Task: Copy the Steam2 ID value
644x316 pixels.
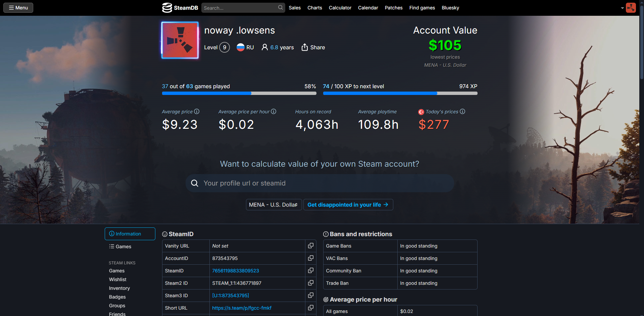Action: click(x=311, y=283)
